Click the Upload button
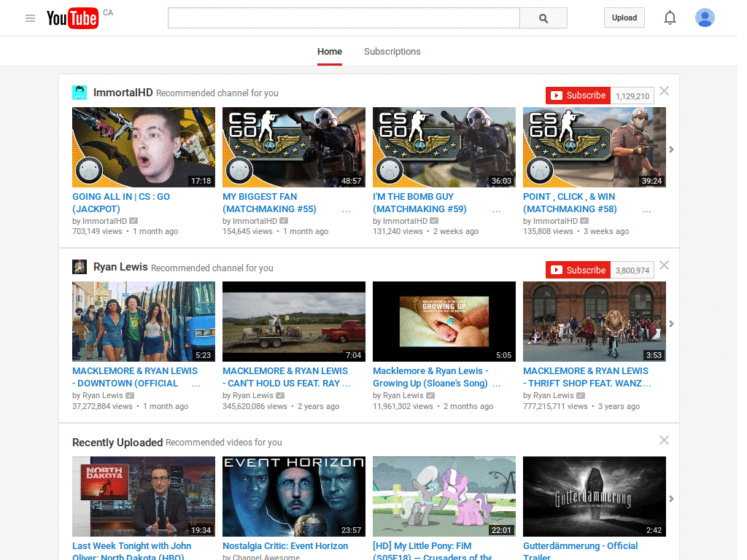747x560 pixels. [x=624, y=17]
